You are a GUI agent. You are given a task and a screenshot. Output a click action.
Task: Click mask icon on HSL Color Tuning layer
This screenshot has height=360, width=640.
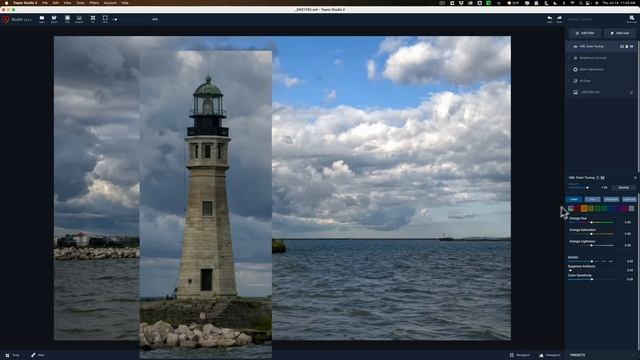622,47
